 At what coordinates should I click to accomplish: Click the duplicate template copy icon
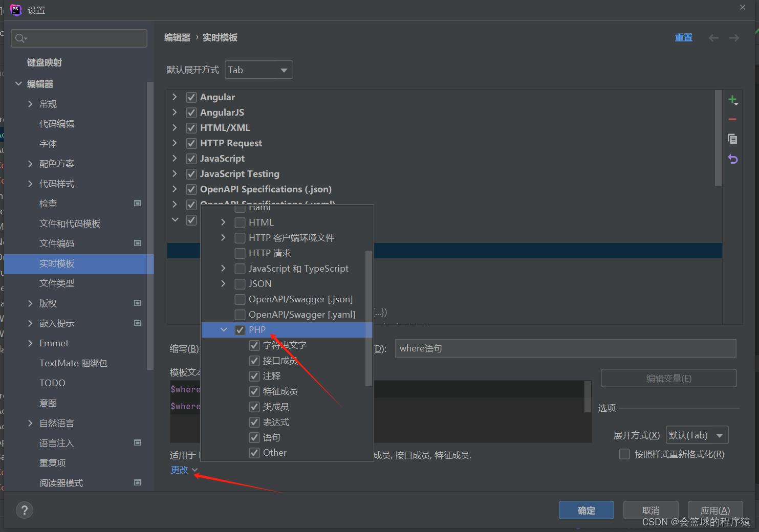point(732,139)
